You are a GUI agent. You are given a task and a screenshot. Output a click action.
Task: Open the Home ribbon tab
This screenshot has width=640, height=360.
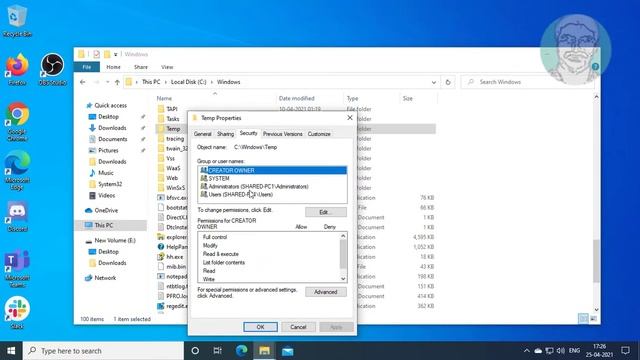coord(113,67)
